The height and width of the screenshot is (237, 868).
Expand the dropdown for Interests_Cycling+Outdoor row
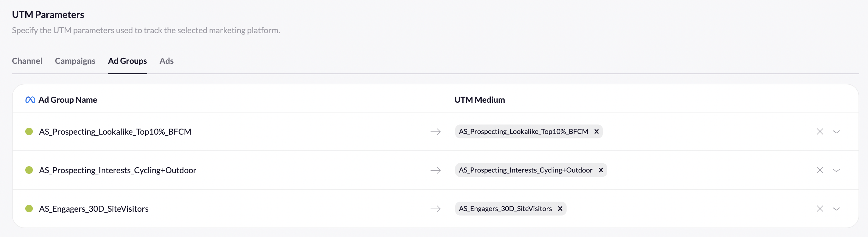pyautogui.click(x=836, y=170)
